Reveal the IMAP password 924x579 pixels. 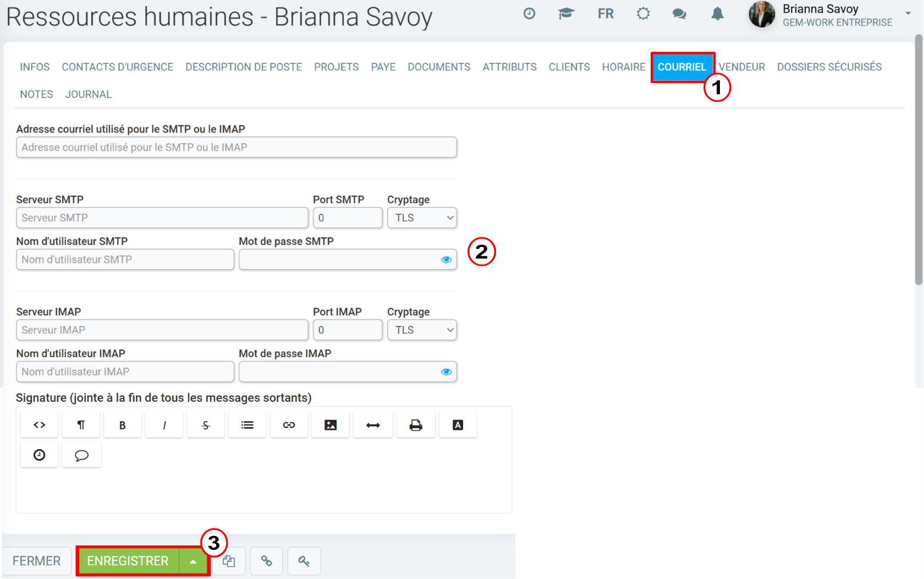click(x=446, y=372)
